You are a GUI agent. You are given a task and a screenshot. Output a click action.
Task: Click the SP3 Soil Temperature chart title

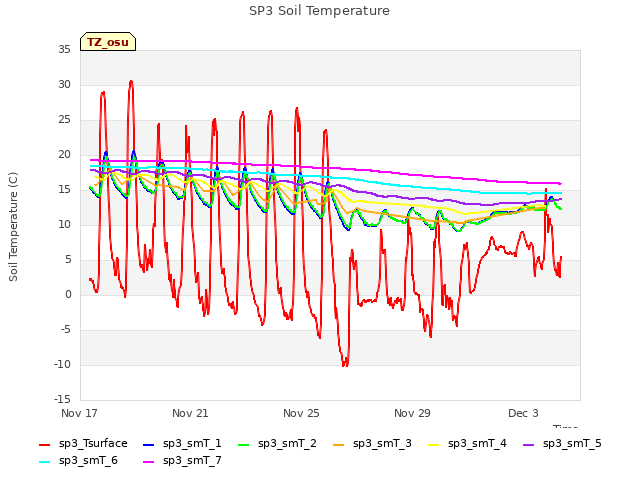click(319, 11)
